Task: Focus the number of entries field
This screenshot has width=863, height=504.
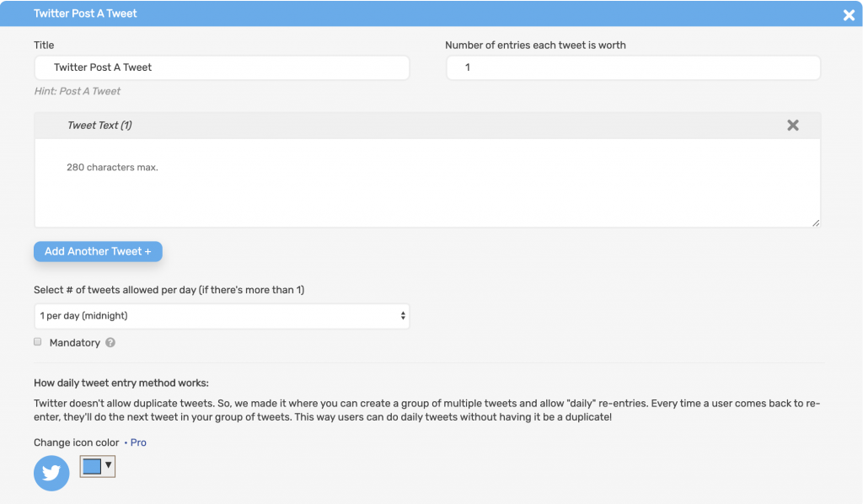Action: pos(634,67)
